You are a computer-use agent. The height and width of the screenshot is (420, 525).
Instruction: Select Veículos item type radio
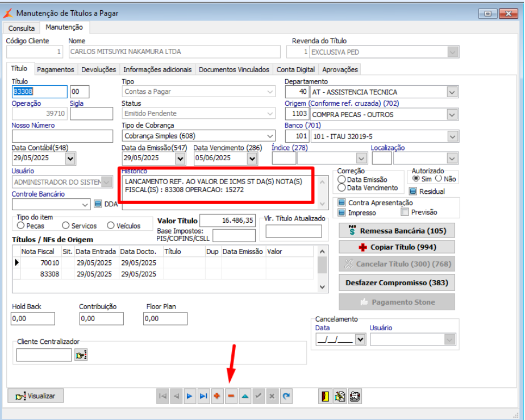[110, 226]
